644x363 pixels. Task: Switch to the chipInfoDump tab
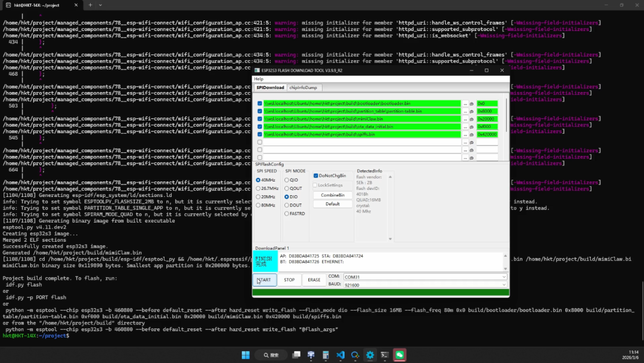pyautogui.click(x=303, y=88)
